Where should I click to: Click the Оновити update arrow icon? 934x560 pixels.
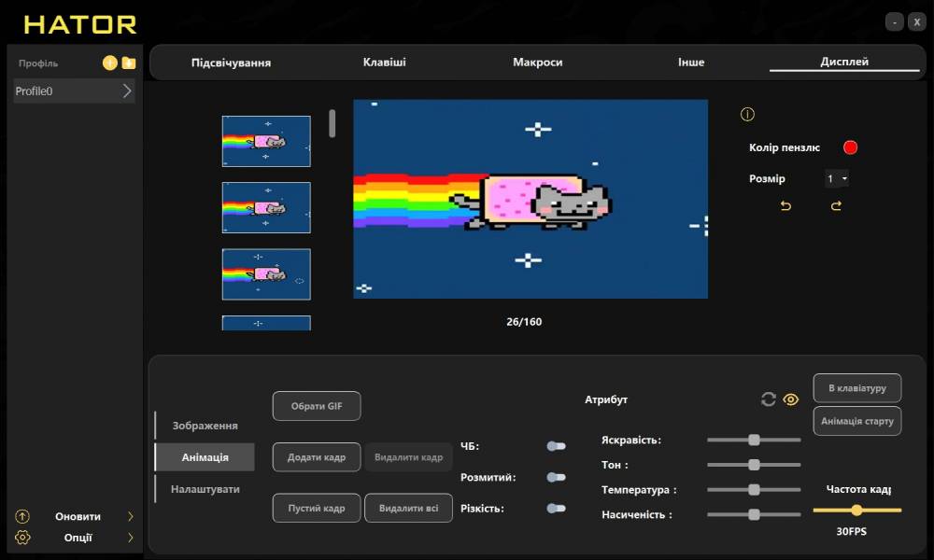[23, 516]
